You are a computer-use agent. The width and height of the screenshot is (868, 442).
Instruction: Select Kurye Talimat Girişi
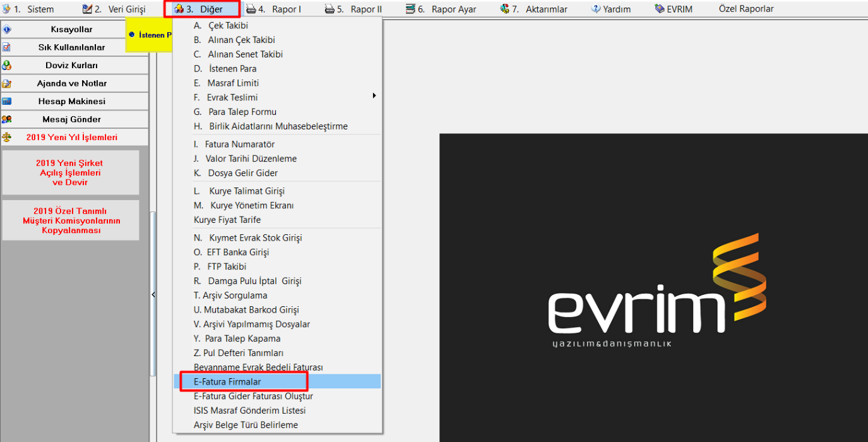point(278,191)
